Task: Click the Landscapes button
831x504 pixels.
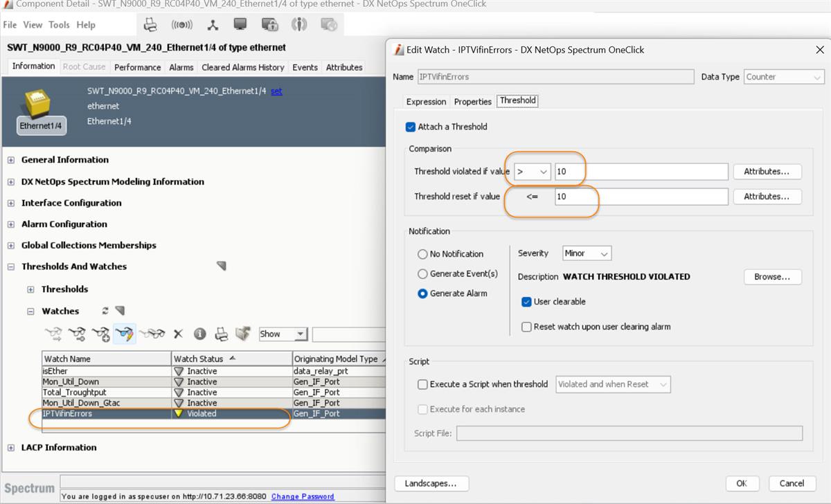Action: 431,483
